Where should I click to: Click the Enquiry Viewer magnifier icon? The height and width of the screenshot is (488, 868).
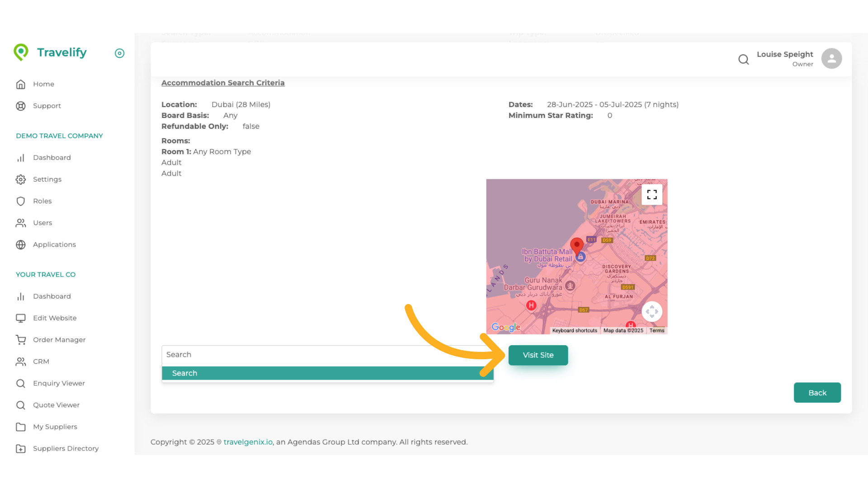tap(21, 383)
